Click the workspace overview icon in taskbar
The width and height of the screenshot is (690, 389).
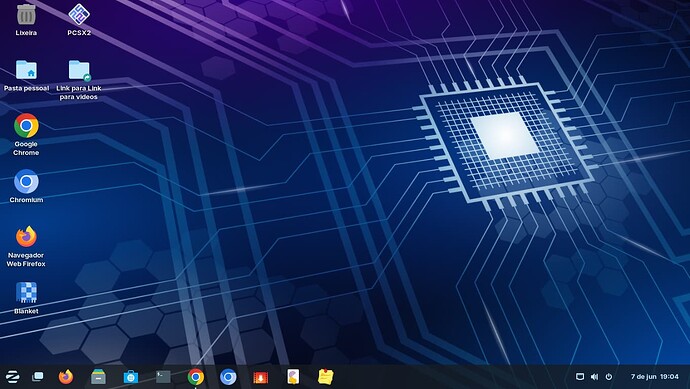click(x=38, y=377)
